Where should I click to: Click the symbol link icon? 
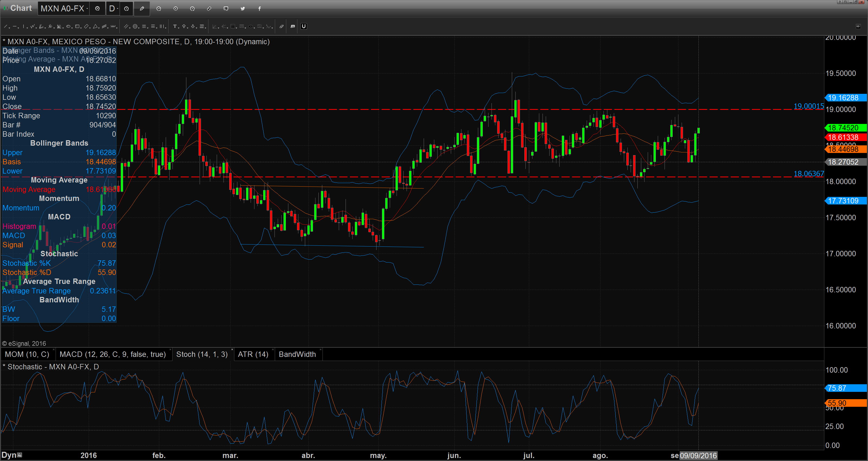point(209,8)
